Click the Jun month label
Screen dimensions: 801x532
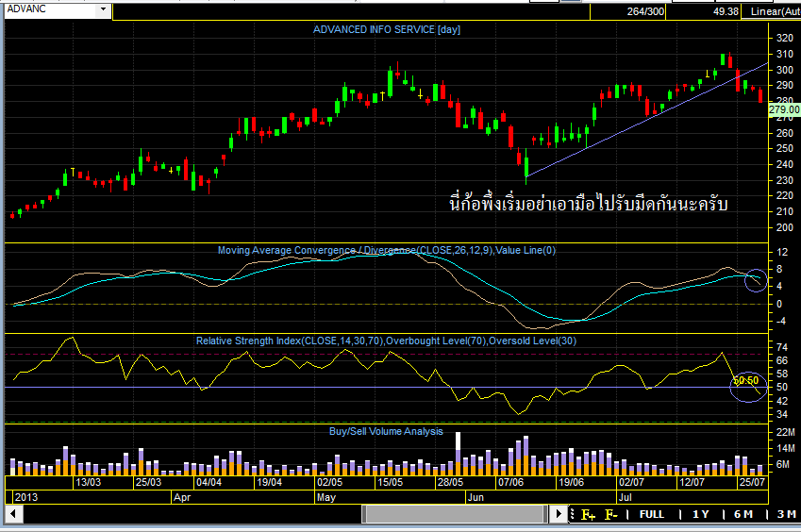click(476, 497)
